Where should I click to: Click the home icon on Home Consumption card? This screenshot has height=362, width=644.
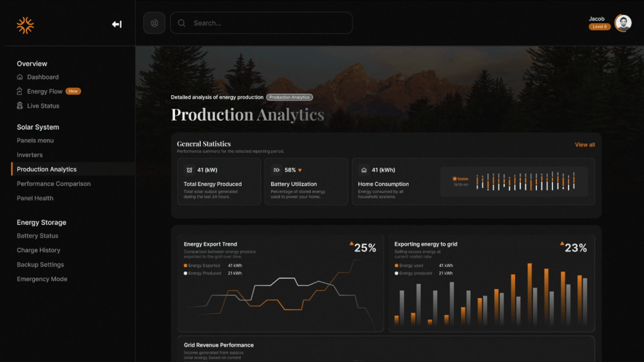coord(363,170)
